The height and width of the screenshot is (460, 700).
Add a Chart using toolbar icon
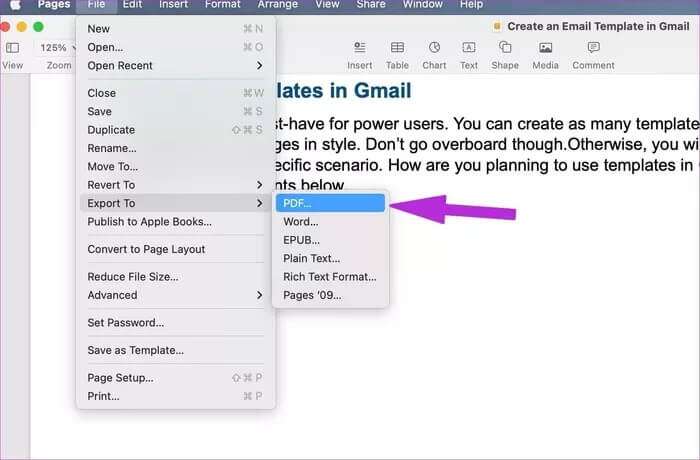coord(434,47)
